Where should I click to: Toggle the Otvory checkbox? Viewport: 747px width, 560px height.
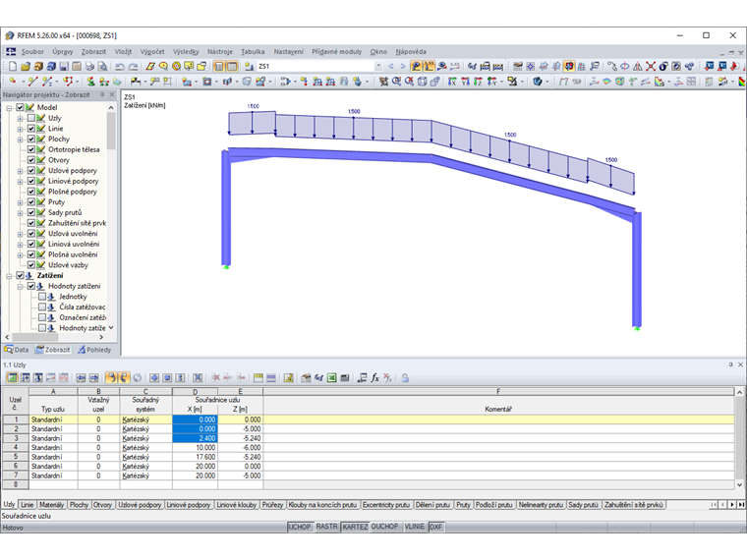tap(31, 159)
